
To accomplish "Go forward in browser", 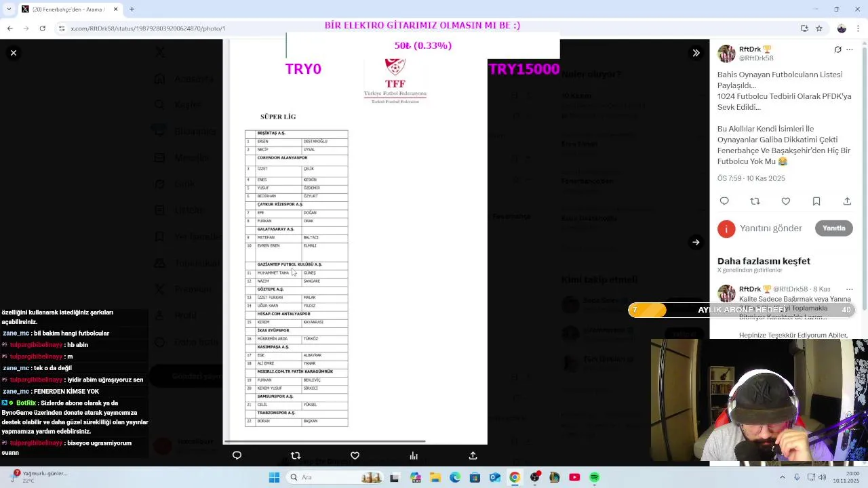I will [26, 28].
